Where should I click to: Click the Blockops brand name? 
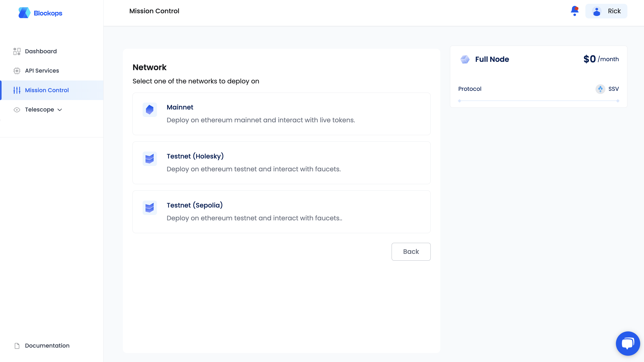[48, 13]
